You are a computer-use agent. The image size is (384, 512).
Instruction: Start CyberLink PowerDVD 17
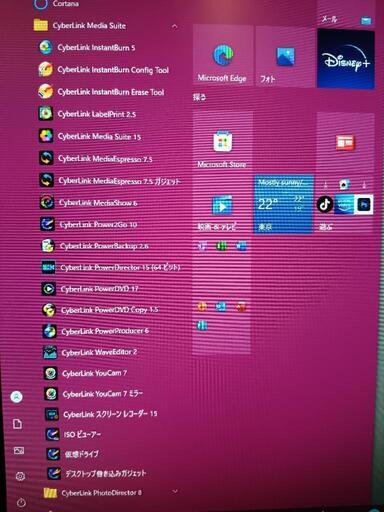99,289
